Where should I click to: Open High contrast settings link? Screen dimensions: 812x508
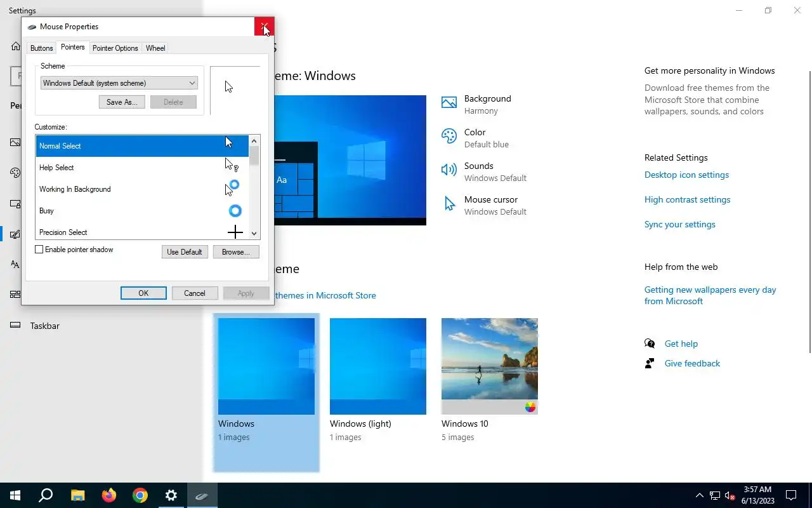tap(687, 199)
